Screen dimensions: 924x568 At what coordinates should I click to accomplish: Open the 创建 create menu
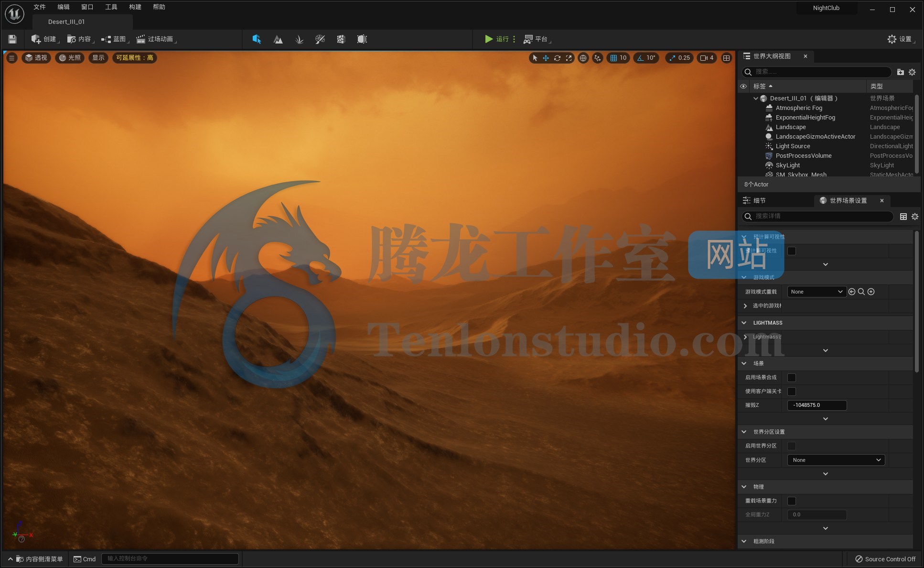pyautogui.click(x=44, y=39)
